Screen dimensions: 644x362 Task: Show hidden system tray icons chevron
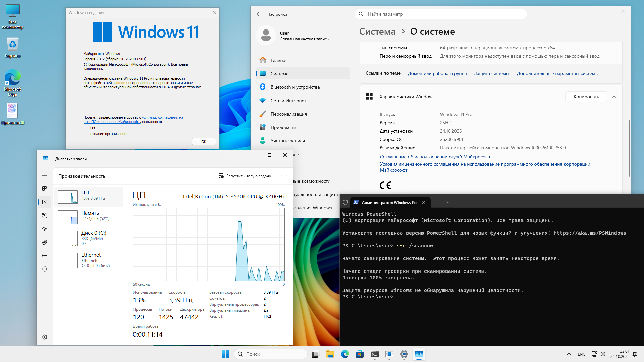click(x=569, y=354)
